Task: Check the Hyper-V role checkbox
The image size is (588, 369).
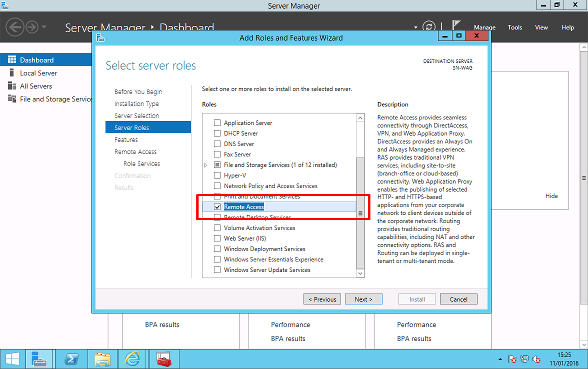Action: point(217,175)
